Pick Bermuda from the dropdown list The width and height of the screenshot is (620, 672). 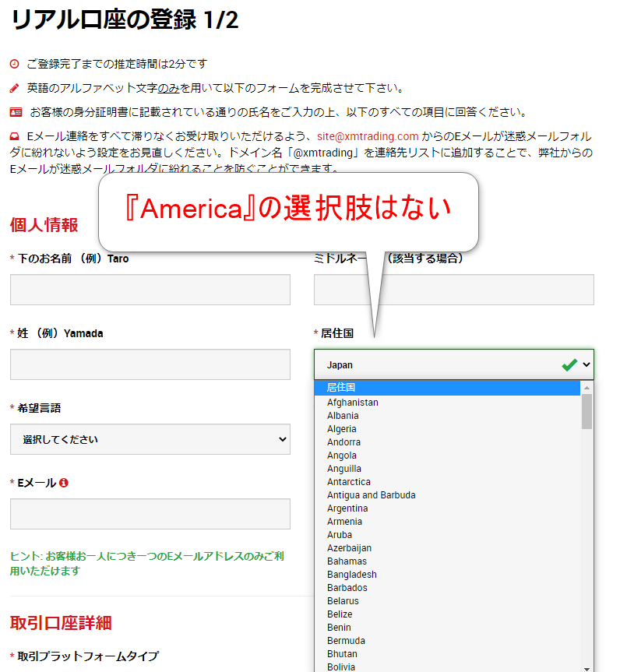[x=447, y=642]
